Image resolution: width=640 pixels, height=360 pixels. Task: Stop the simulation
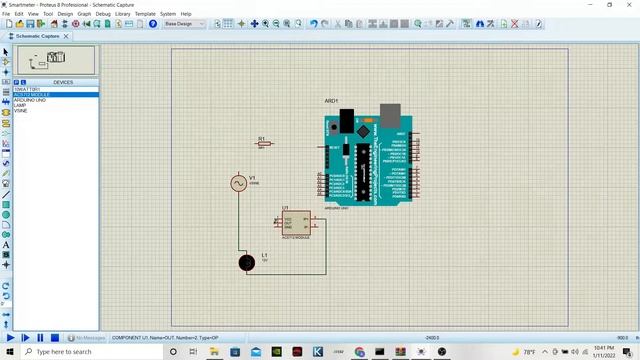click(x=55, y=338)
